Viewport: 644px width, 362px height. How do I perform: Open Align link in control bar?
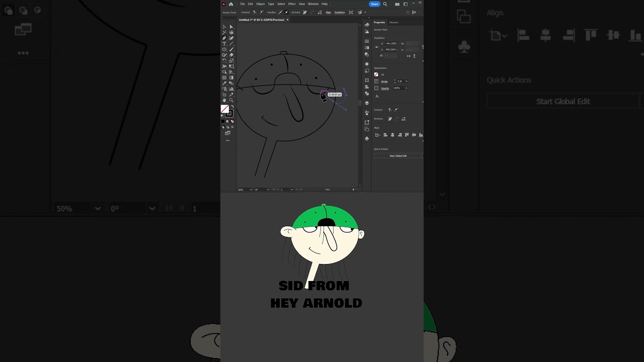tap(329, 12)
